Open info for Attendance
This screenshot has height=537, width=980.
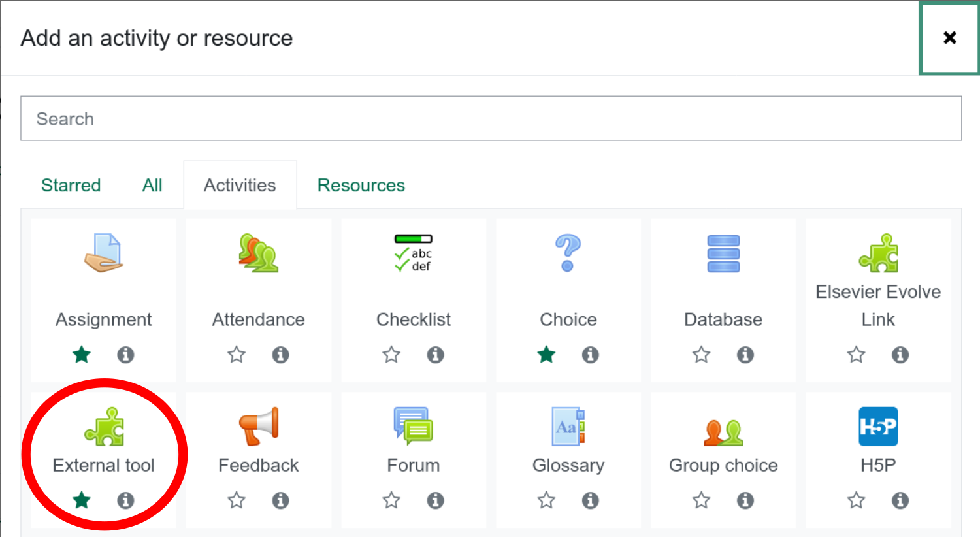coord(280,355)
